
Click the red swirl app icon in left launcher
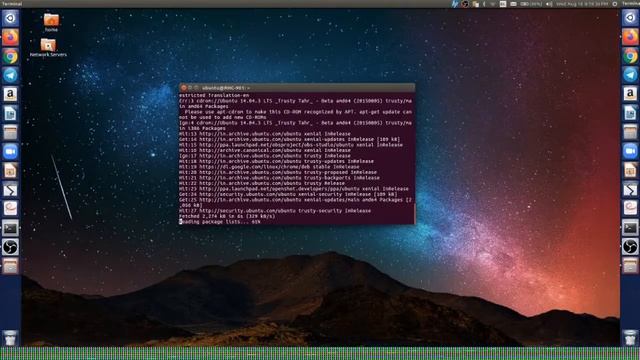10,209
